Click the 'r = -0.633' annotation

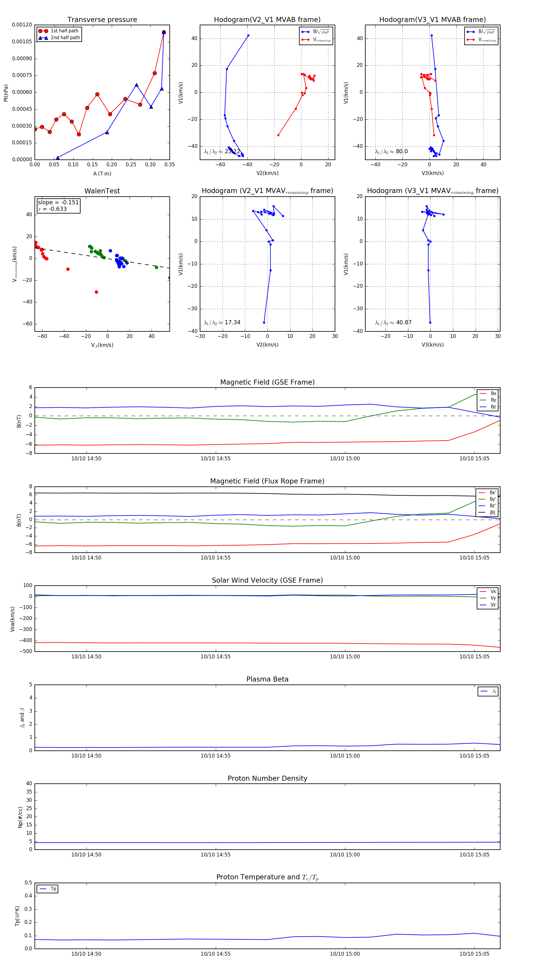[53, 209]
